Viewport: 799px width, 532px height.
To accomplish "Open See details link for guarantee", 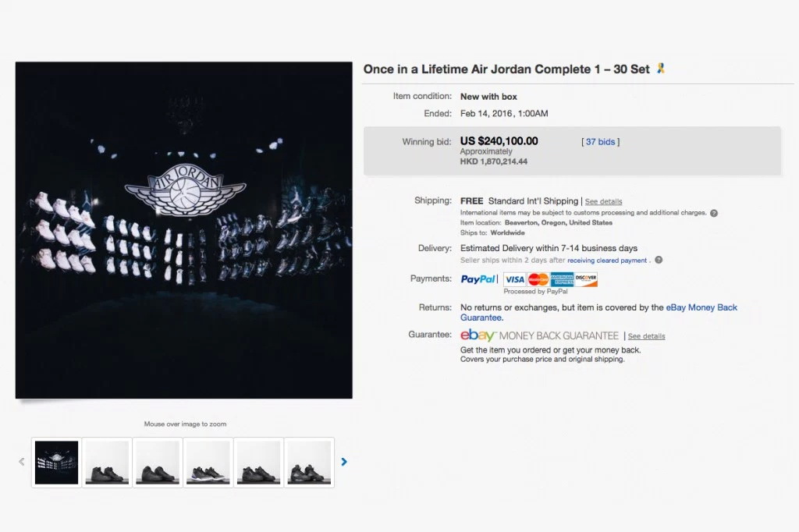I will click(646, 336).
